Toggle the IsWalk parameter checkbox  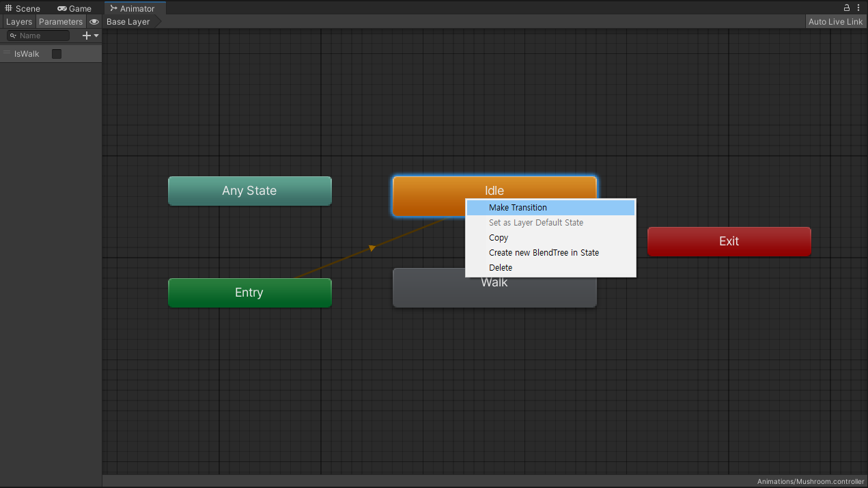[x=57, y=54]
